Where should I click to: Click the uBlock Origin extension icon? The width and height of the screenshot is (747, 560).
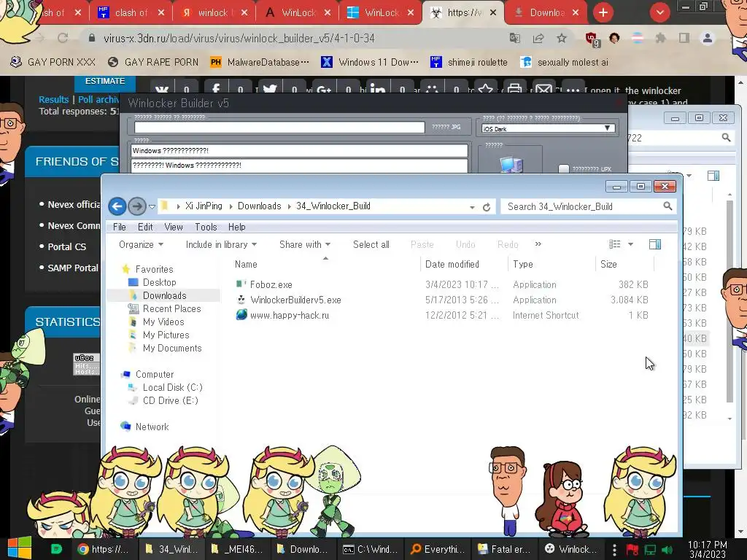[x=592, y=39]
